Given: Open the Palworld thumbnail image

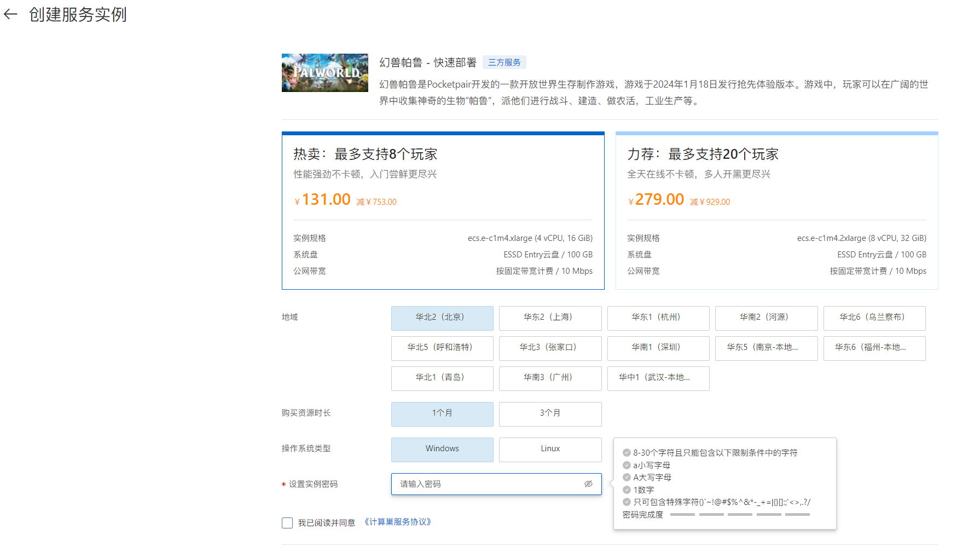Looking at the screenshot, I should coord(325,73).
